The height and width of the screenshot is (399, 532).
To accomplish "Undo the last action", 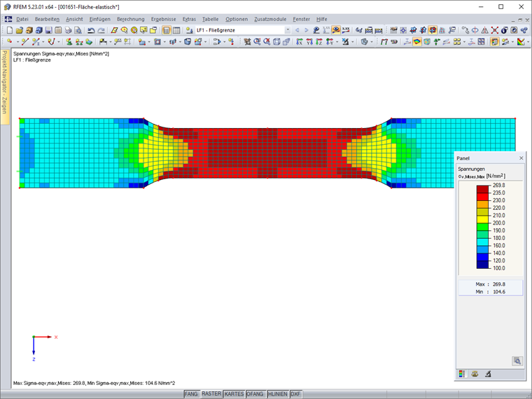I will pyautogui.click(x=91, y=30).
